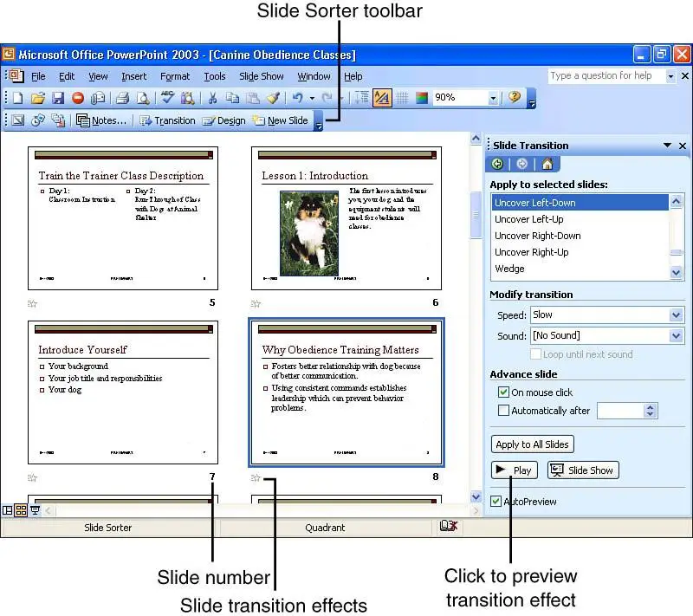This screenshot has height=616, width=693.
Task: Open Print Preview
Action: point(142,98)
